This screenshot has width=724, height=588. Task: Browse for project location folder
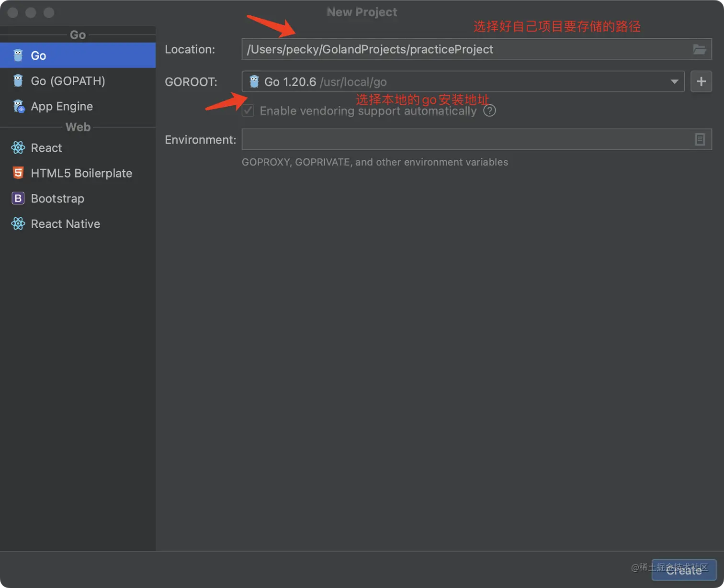click(700, 49)
